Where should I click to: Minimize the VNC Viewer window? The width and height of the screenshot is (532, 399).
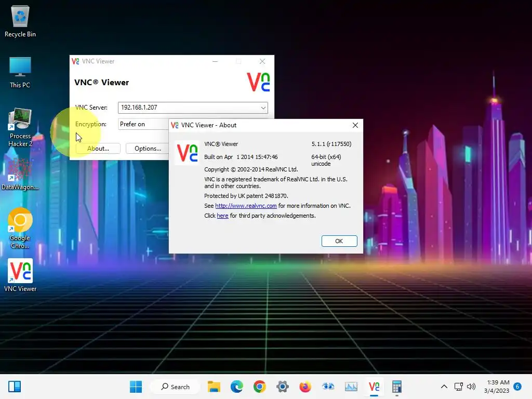click(x=215, y=61)
